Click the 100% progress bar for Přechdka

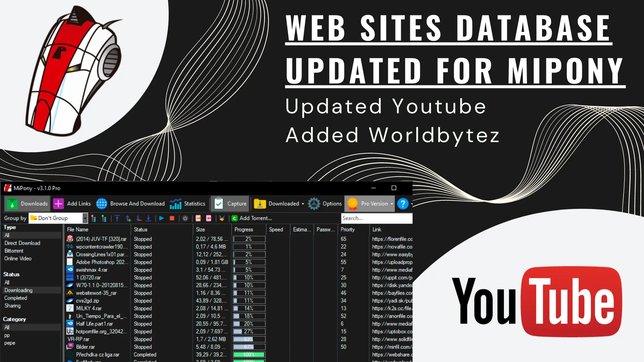(249, 355)
